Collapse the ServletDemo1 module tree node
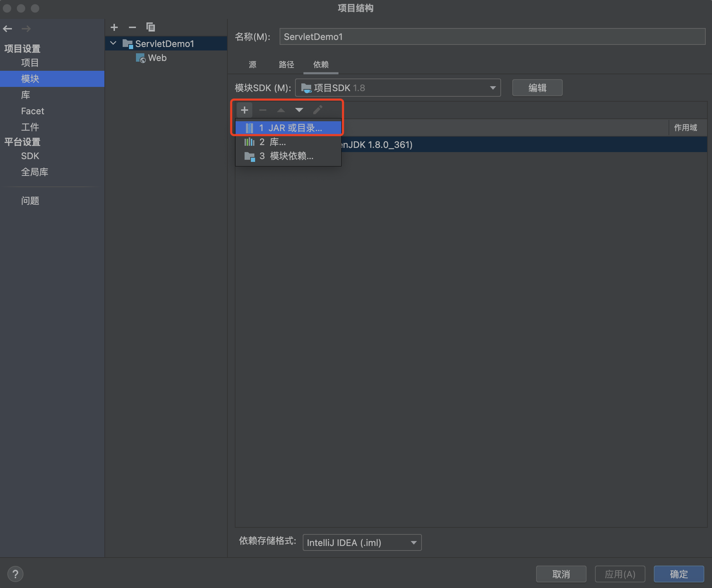The height and width of the screenshot is (588, 712). point(113,43)
